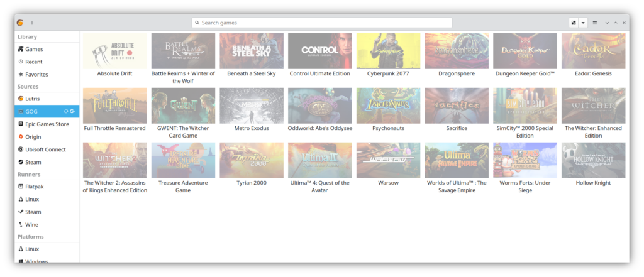Click the plus icon to add a game
The width and height of the screenshot is (644, 277).
point(32,23)
